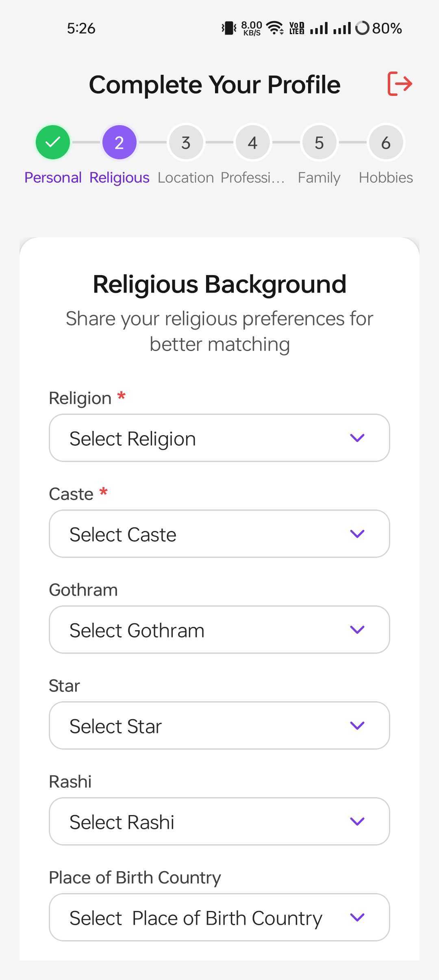The width and height of the screenshot is (439, 980).
Task: Expand the Select Gothram dropdown
Action: (x=219, y=630)
